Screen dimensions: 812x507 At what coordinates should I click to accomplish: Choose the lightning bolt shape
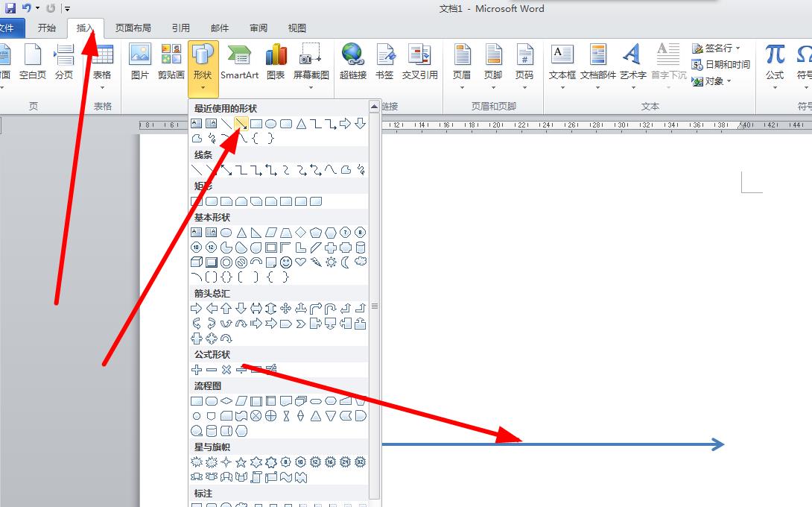click(x=316, y=262)
